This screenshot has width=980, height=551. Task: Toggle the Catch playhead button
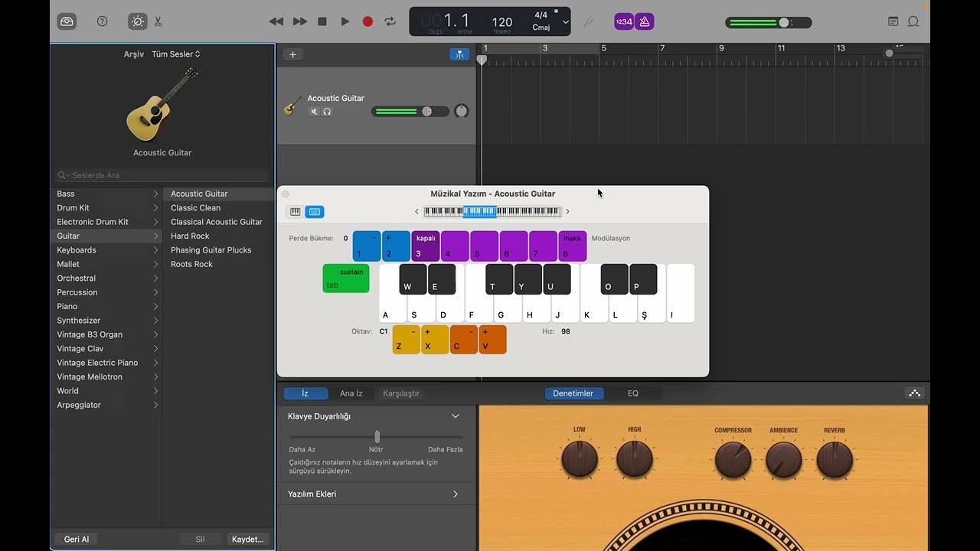click(459, 54)
